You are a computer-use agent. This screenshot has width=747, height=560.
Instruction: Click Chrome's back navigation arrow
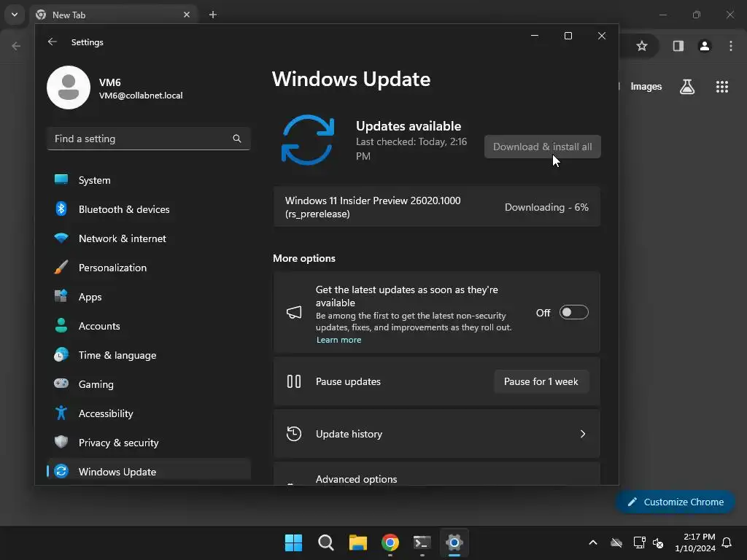16,46
